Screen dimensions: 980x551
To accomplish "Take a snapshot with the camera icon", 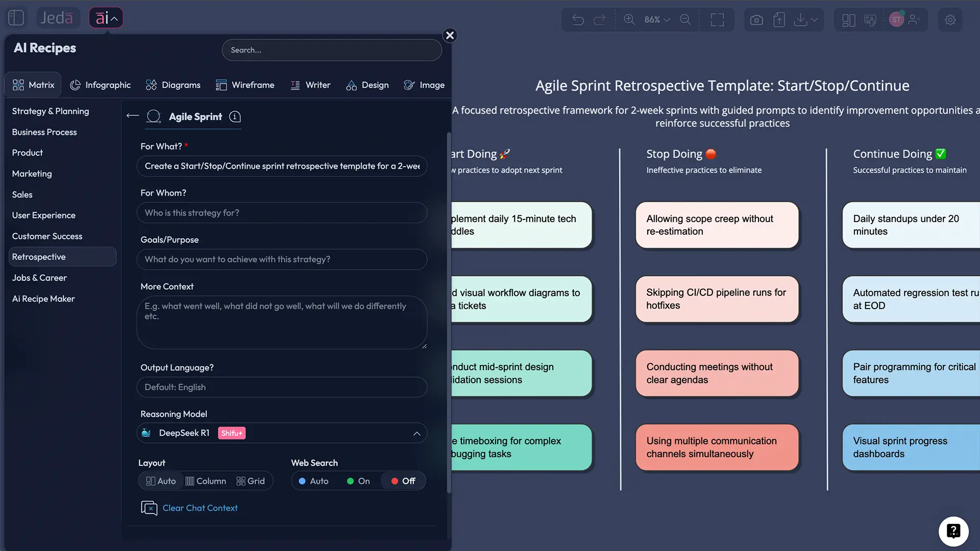I will point(757,19).
